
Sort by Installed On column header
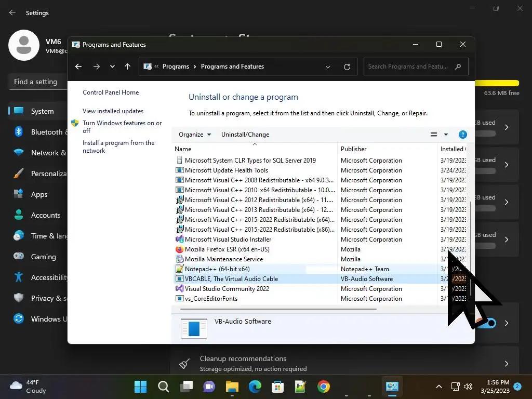pyautogui.click(x=453, y=149)
